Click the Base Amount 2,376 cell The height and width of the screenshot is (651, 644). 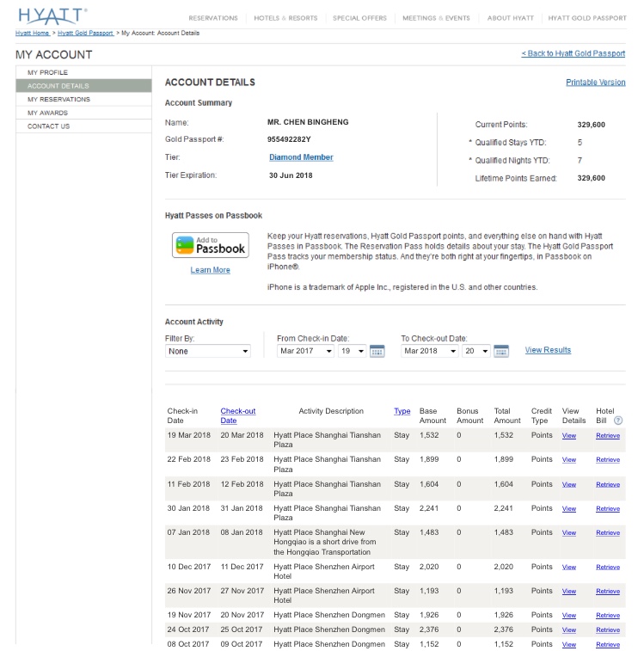point(429,630)
